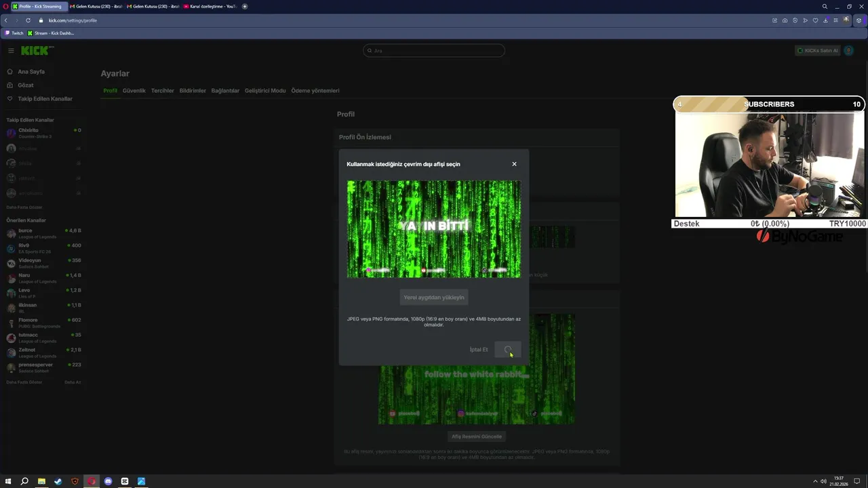
Task: Click the browser back arrow
Action: coord(6,20)
